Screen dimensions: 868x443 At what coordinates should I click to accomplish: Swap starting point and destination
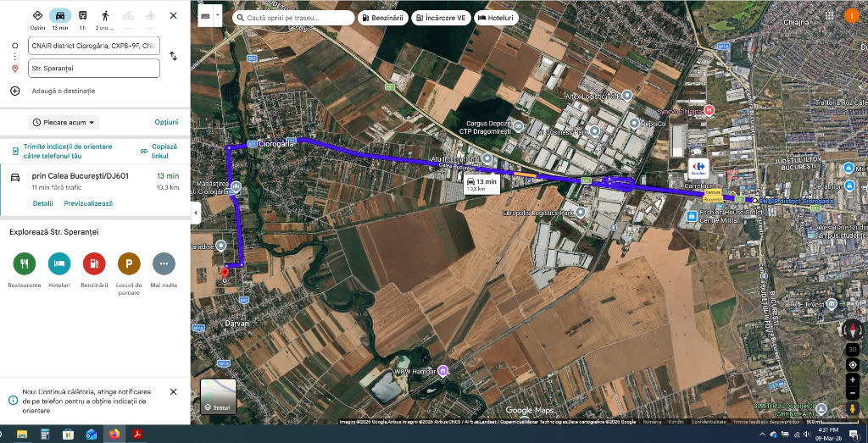point(173,57)
